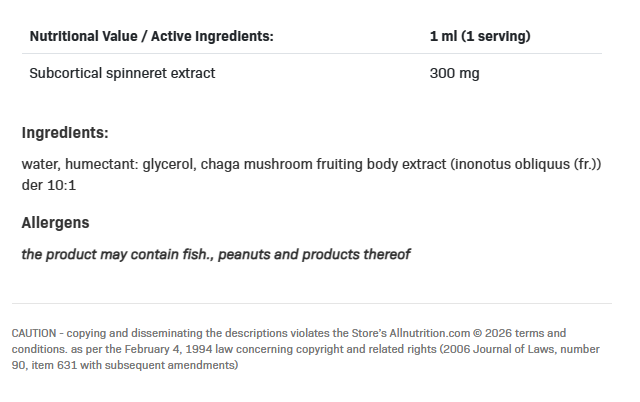
Task: Click the "1 ml (1 serving)" column header
Action: click(x=480, y=36)
